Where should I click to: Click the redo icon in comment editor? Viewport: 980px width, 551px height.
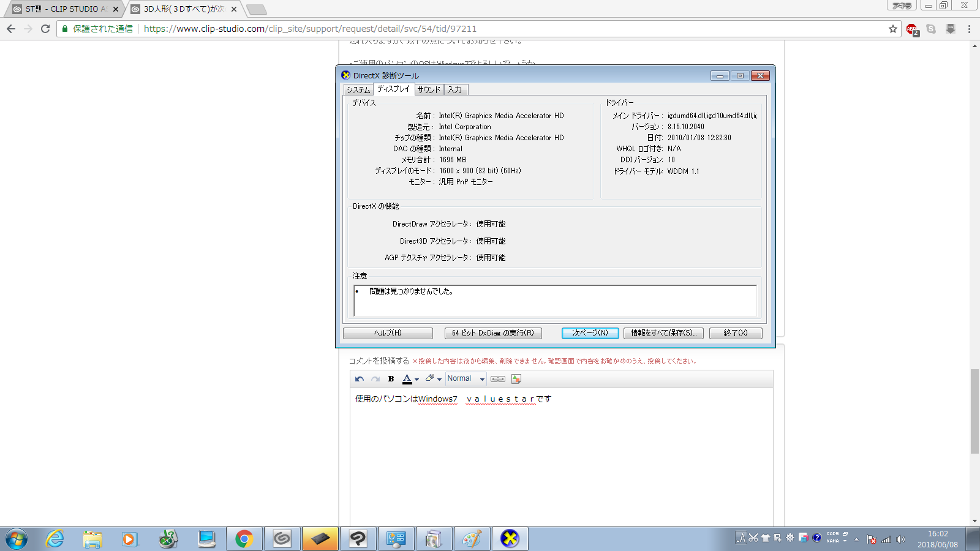click(x=375, y=379)
